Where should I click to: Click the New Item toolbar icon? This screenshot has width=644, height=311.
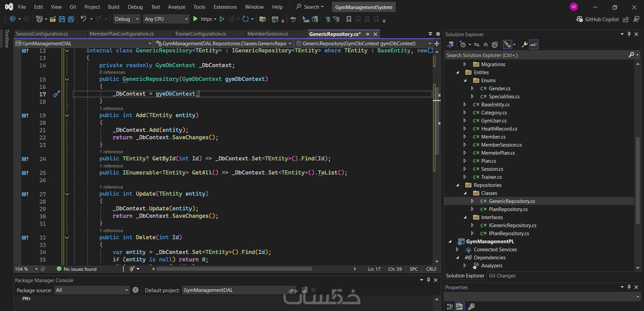[39, 19]
